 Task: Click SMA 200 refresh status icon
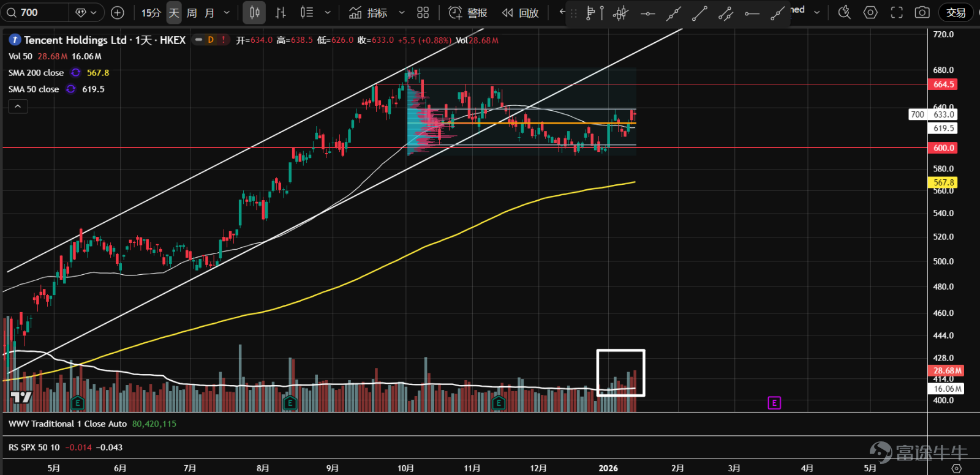click(x=76, y=73)
